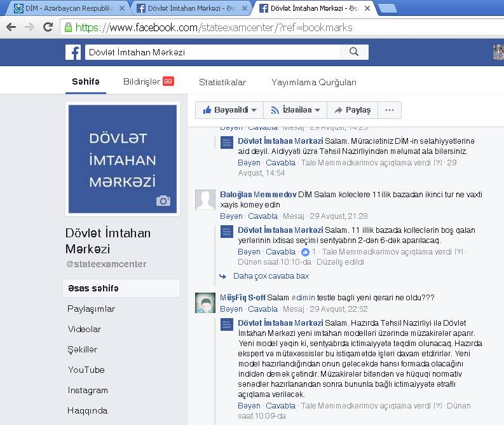This screenshot has height=425, width=504.
Task: Open Videolar in sidebar
Action: pos(85,329)
